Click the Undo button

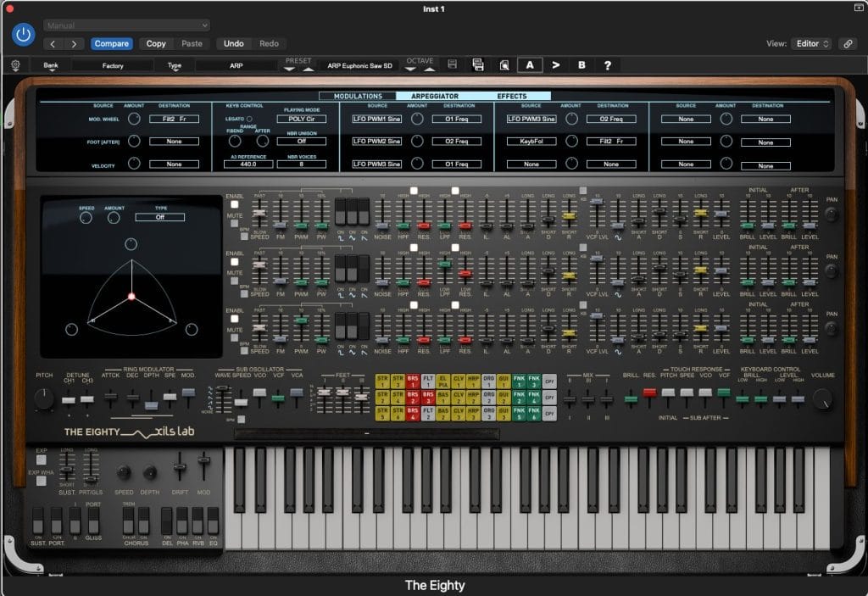235,43
